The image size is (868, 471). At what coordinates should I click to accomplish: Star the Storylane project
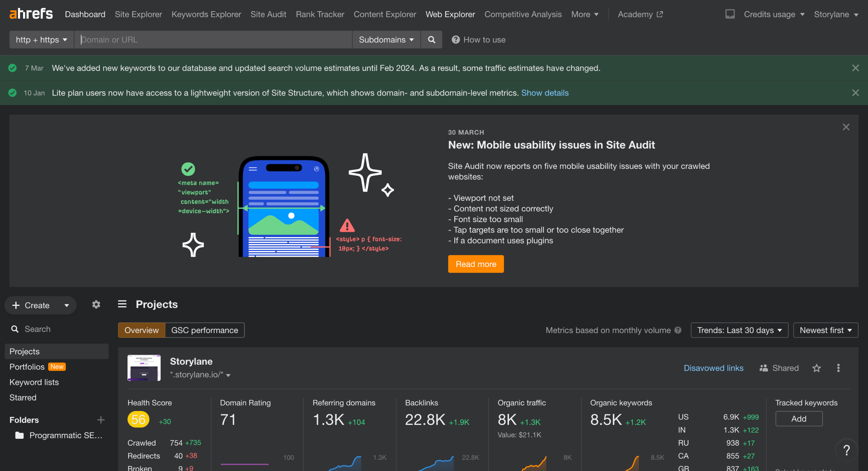click(x=816, y=368)
